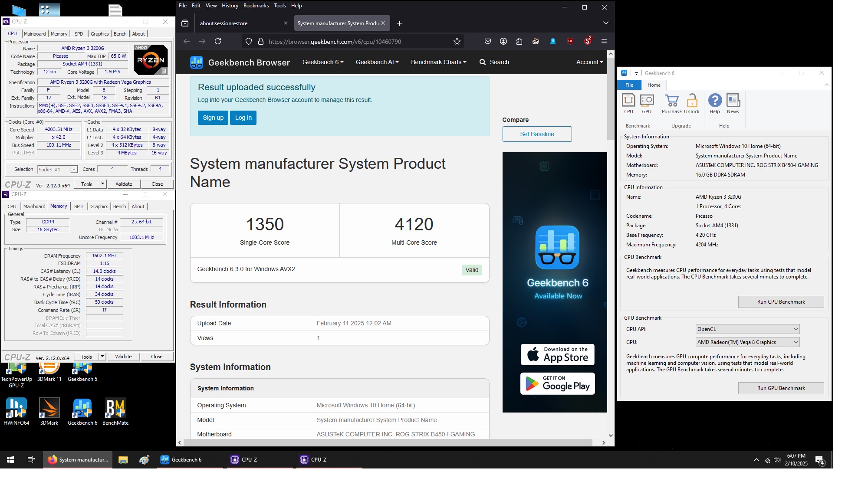Open the File tab in Geekbench 6 app
Image resolution: width=868 pixels, height=488 pixels.
(x=629, y=85)
